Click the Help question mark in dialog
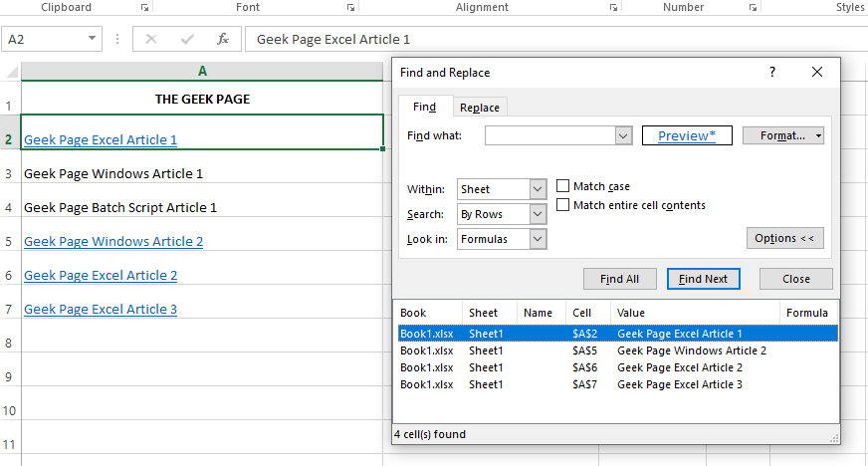Viewport: 868px width, 466px height. [772, 73]
